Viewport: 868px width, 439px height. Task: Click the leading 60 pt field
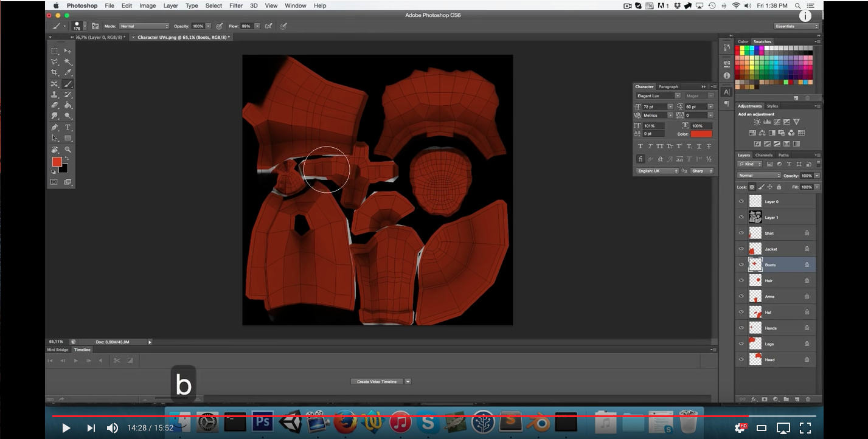click(695, 106)
